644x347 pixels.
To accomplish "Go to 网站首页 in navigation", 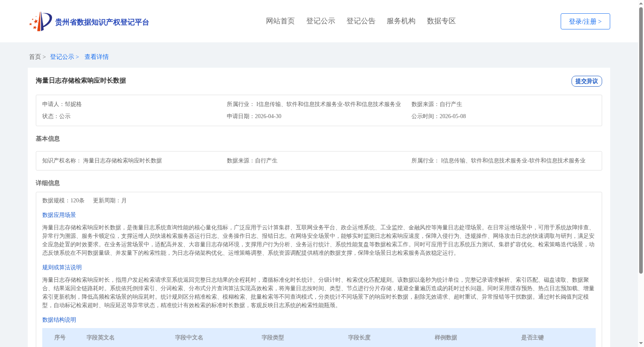I will [x=280, y=21].
